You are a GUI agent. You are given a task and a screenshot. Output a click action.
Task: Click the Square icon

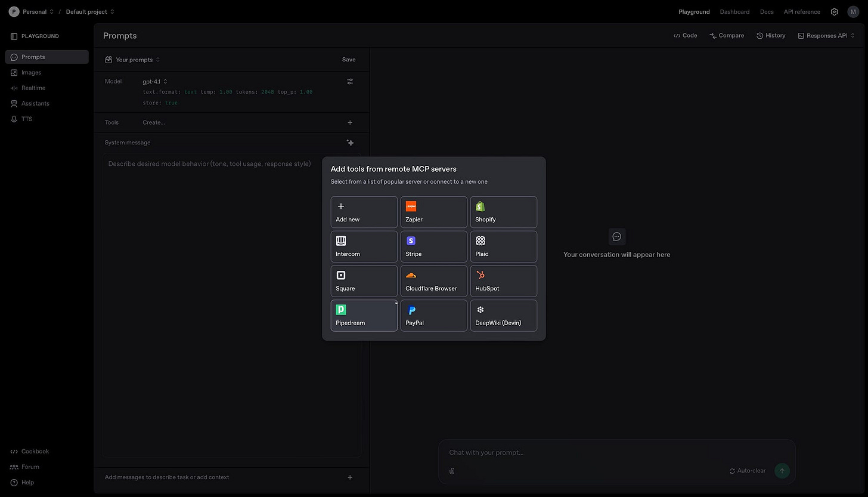tap(341, 276)
